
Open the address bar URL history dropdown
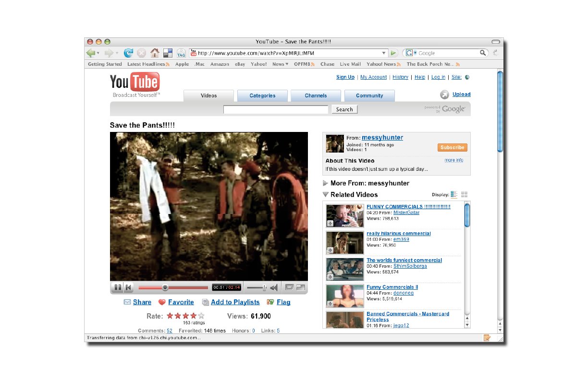pos(384,53)
